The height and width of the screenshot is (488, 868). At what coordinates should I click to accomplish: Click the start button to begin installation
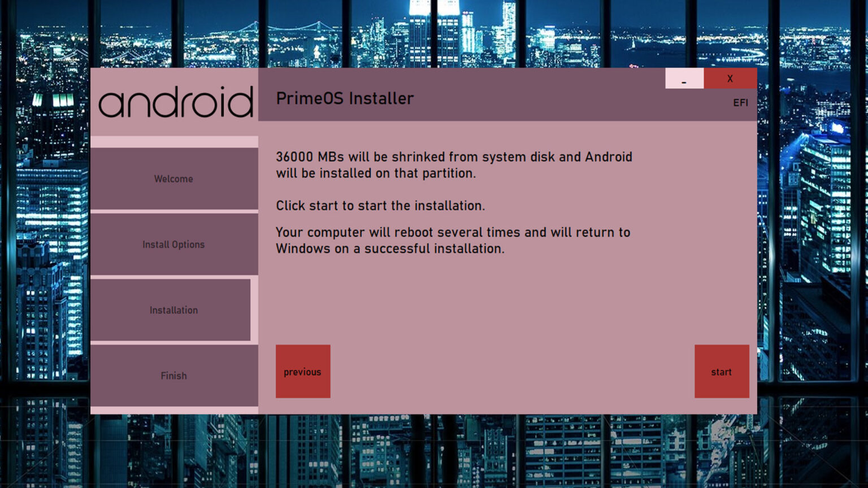pyautogui.click(x=721, y=372)
